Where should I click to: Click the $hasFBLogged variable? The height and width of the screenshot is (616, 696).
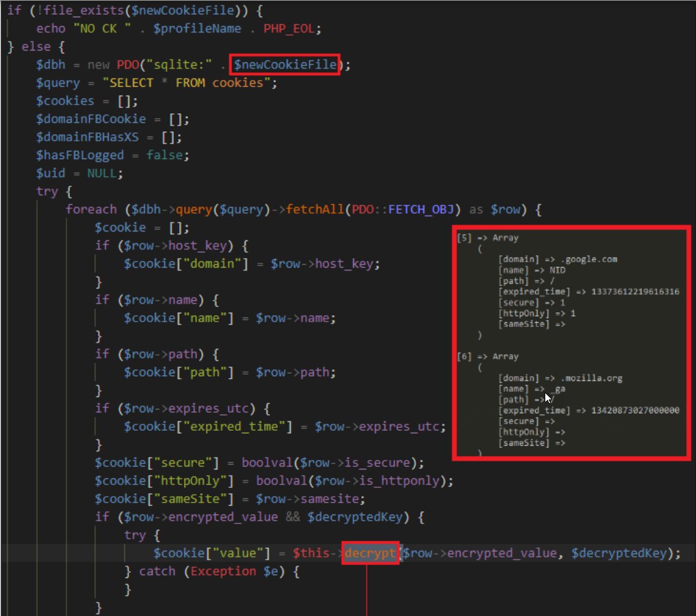coord(80,155)
